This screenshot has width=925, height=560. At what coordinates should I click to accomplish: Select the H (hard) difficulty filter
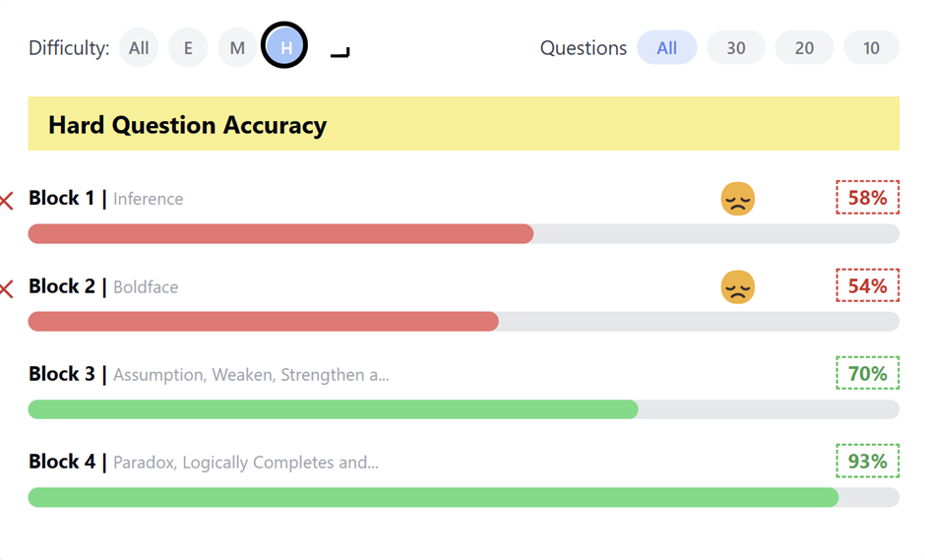pos(285,47)
